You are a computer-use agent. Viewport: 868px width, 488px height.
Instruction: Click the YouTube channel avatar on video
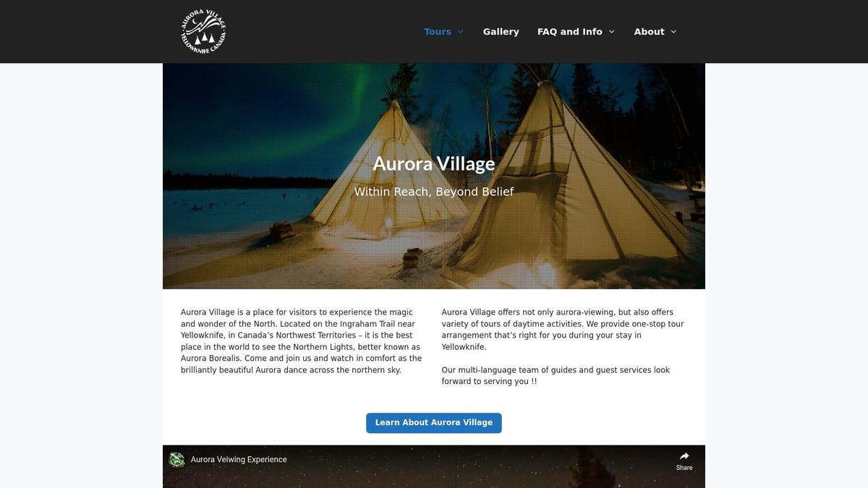(176, 460)
